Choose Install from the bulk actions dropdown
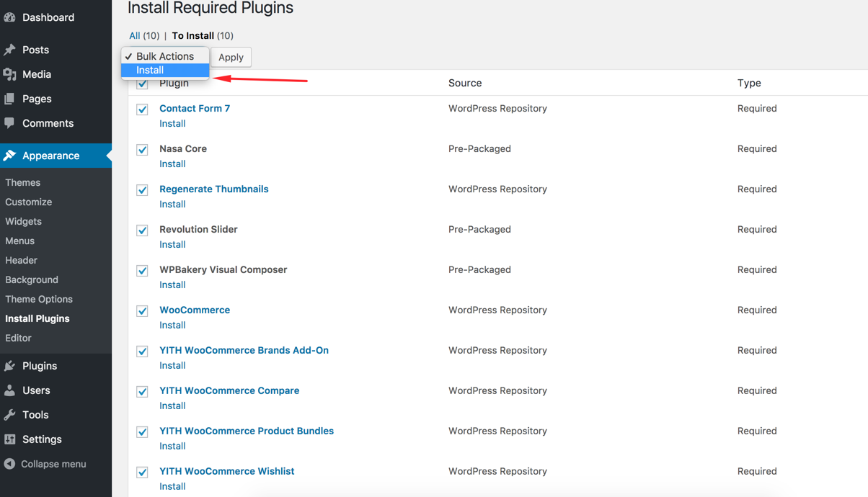The width and height of the screenshot is (868, 497). tap(165, 70)
